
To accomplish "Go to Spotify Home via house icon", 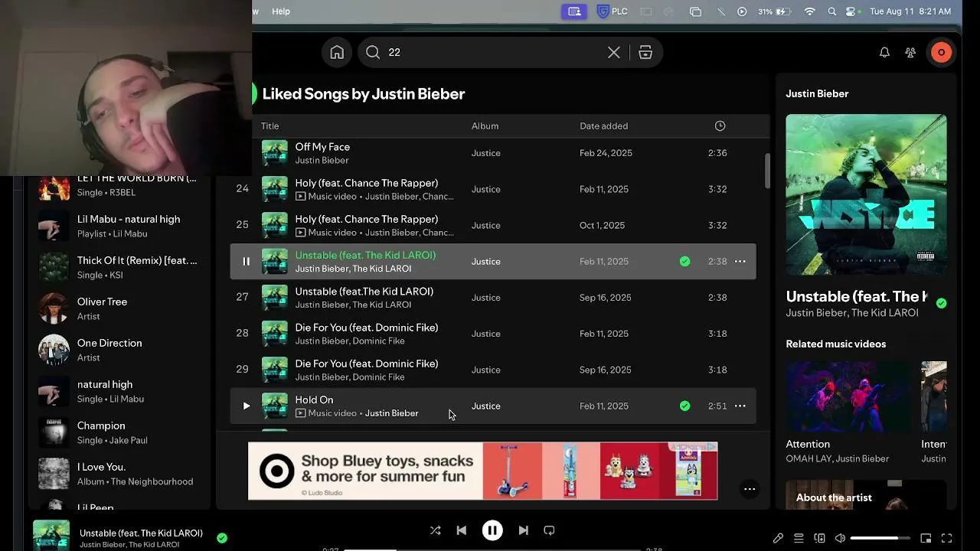I will point(337,52).
